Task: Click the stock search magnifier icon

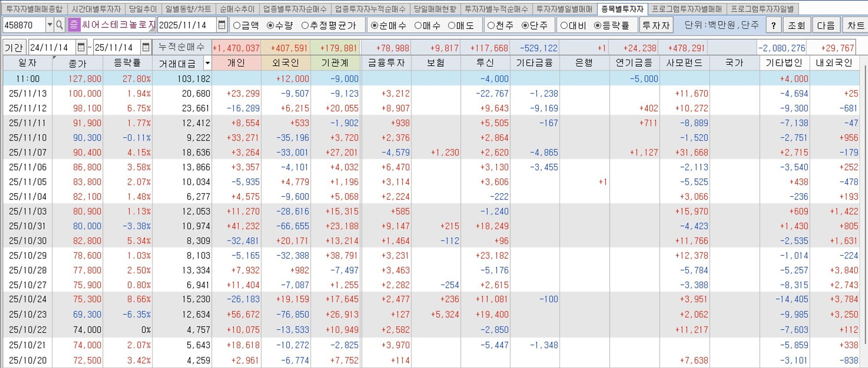Action: [59, 25]
